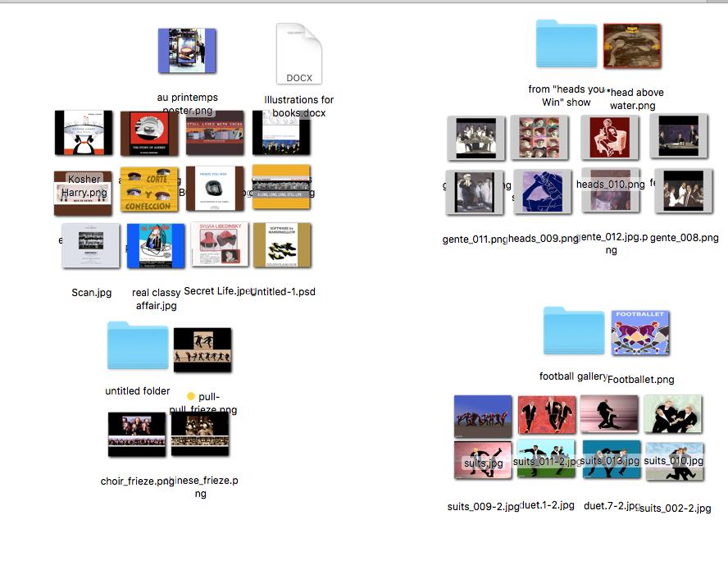This screenshot has height=561, width=728.
Task: Open the Illustrations for books.docx document
Action: pyautogui.click(x=298, y=53)
